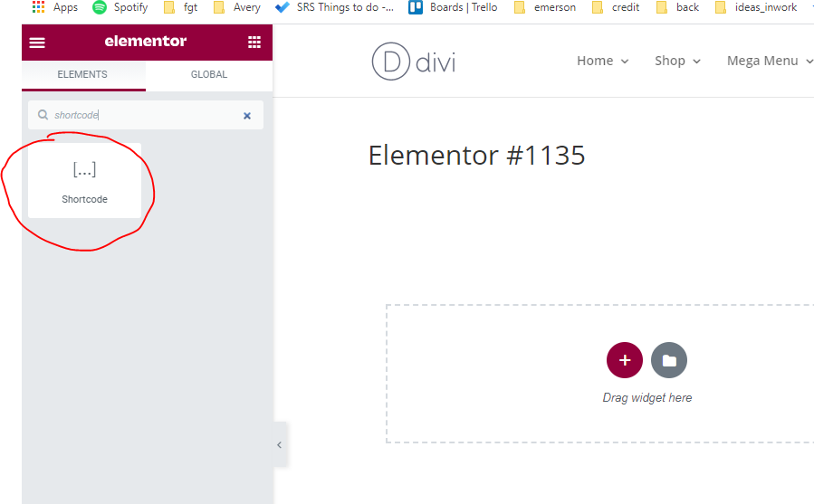The image size is (814, 504).
Task: Open the back bookmarks folder
Action: click(677, 7)
